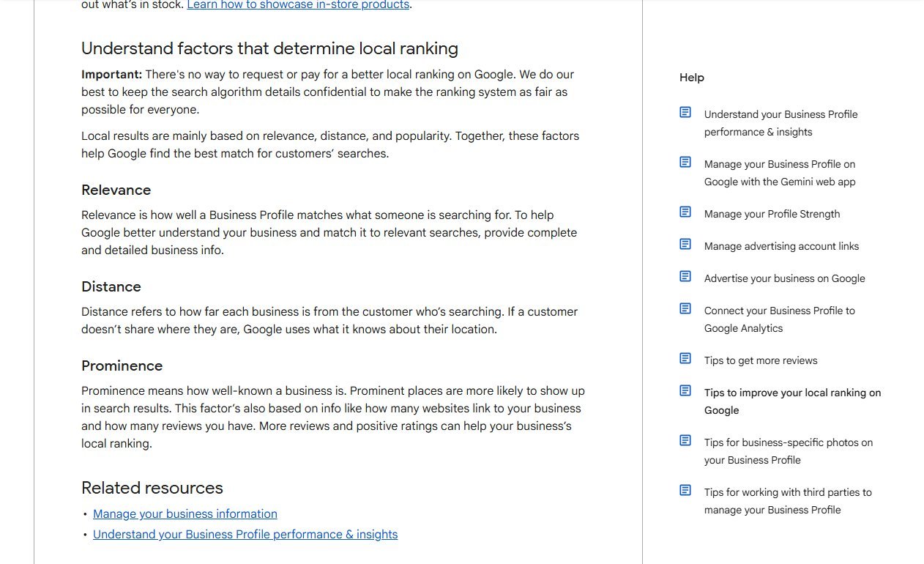The height and width of the screenshot is (564, 924).
Task: Open Manage your business information related resource
Action: tap(185, 514)
